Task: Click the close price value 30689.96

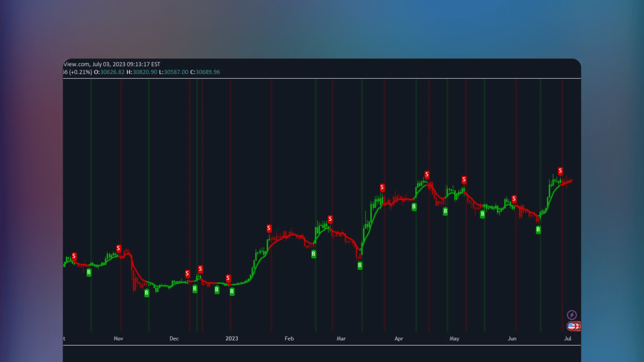Action: point(208,72)
